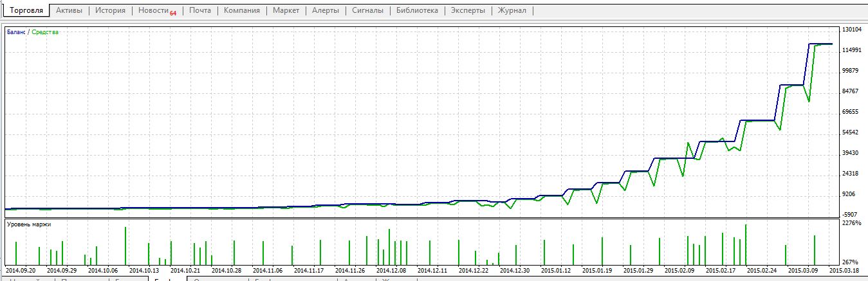Screen dimensions: 868x281
Task: Switch to the Торговля tab
Action: pos(27,11)
